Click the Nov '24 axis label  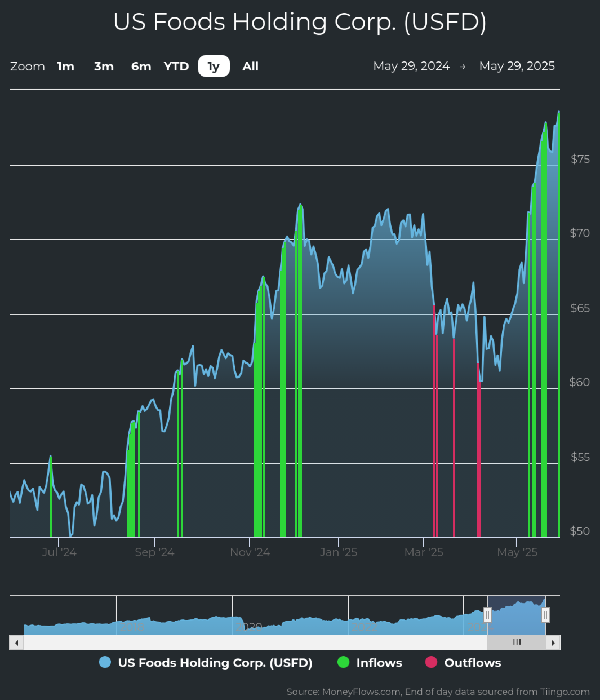[x=250, y=552]
